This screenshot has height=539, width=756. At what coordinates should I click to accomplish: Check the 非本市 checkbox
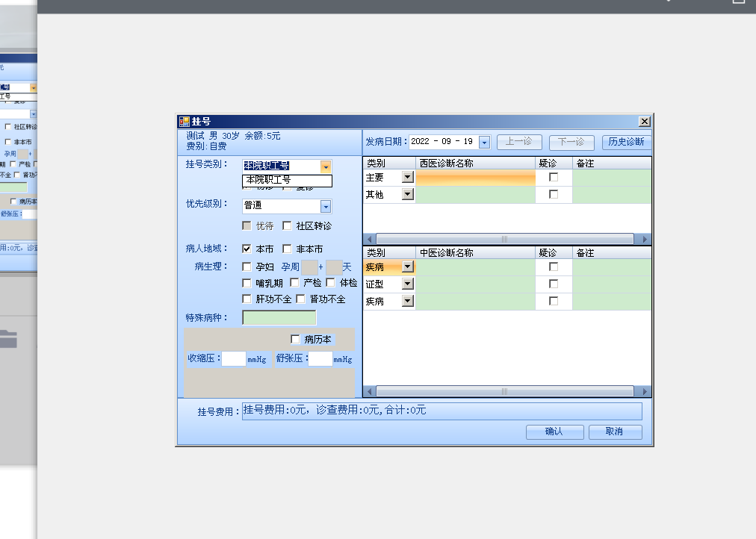click(x=288, y=249)
